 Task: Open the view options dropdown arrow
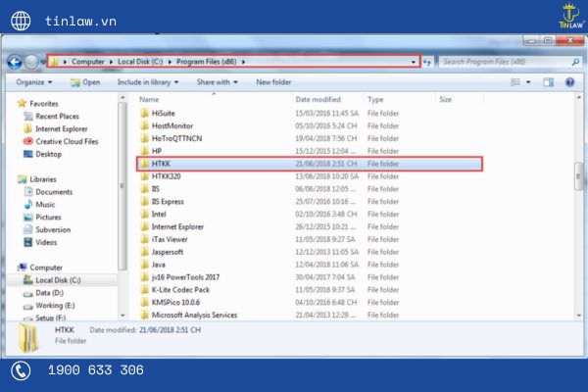pyautogui.click(x=528, y=82)
